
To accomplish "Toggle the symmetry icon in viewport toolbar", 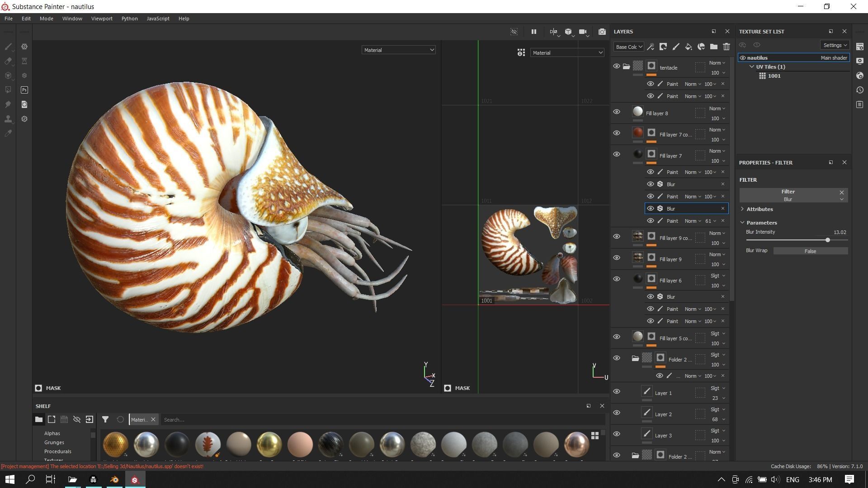I will pyautogui.click(x=553, y=32).
